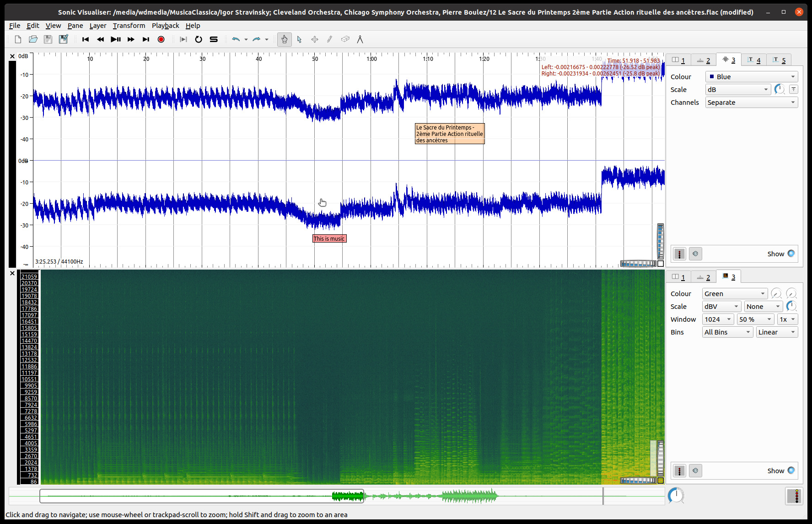Open the spectrogram Colour dropdown showing Green
The image size is (812, 524).
pyautogui.click(x=735, y=293)
